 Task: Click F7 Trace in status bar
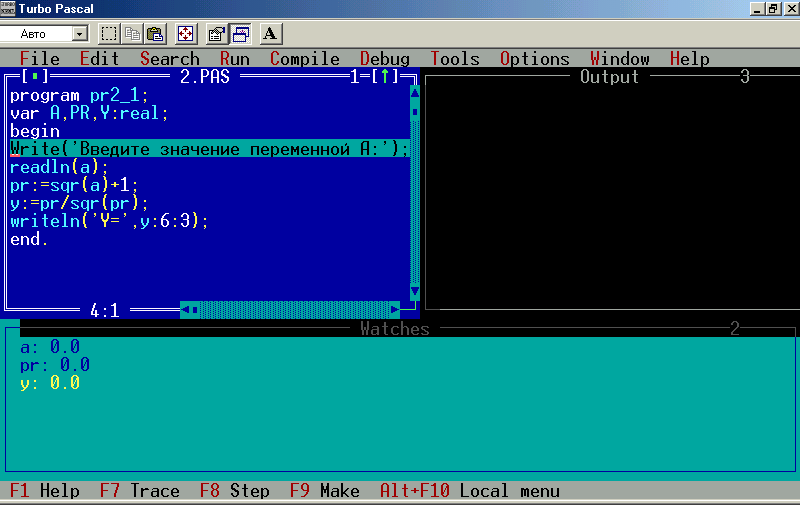coord(140,491)
